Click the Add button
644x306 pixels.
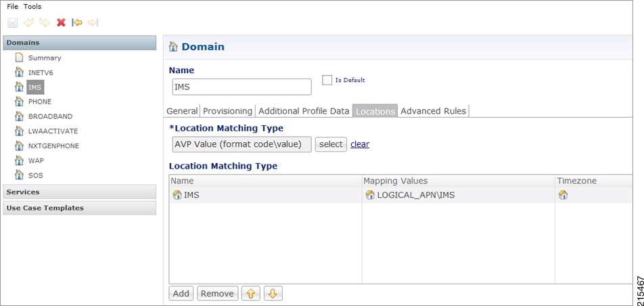[181, 294]
